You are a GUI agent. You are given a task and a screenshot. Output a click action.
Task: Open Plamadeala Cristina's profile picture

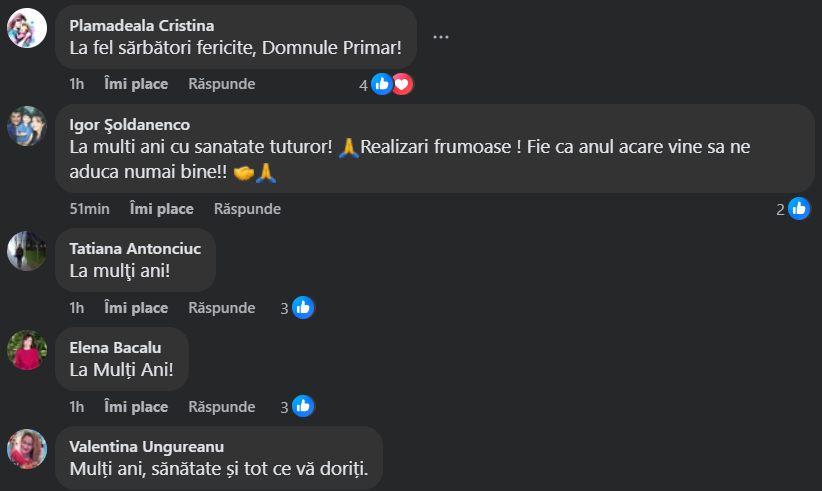tap(27, 28)
